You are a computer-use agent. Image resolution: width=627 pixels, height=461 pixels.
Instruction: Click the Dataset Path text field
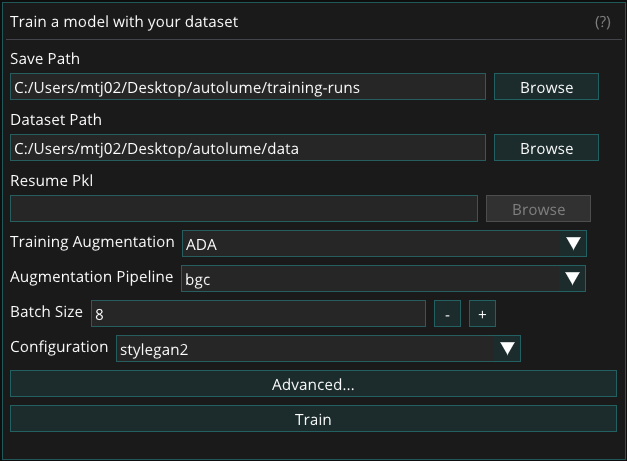pyautogui.click(x=248, y=148)
